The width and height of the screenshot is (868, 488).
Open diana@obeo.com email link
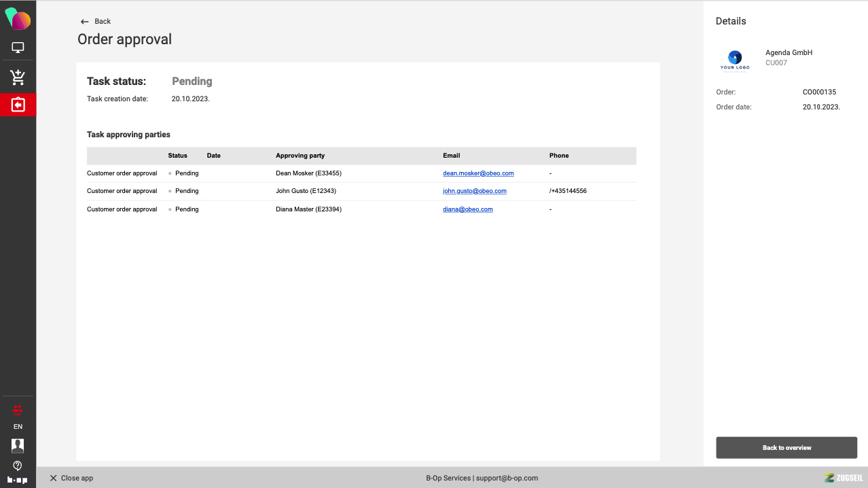click(x=467, y=209)
